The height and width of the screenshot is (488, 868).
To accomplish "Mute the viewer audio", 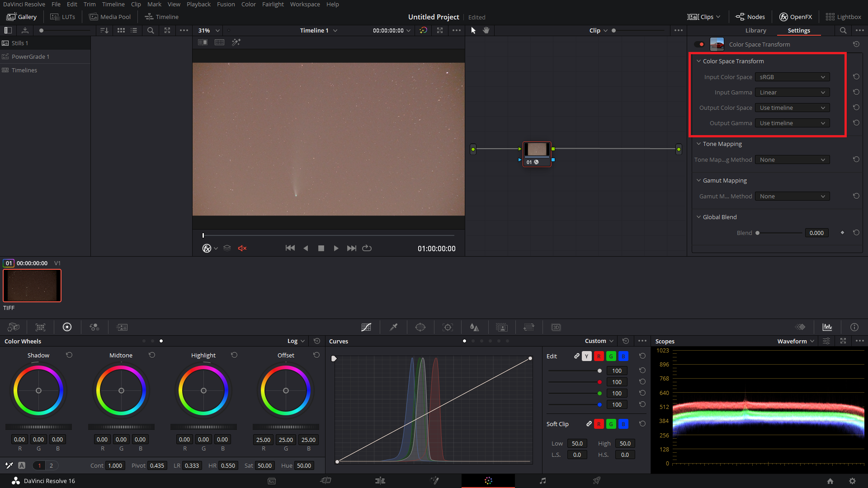I will coord(242,248).
